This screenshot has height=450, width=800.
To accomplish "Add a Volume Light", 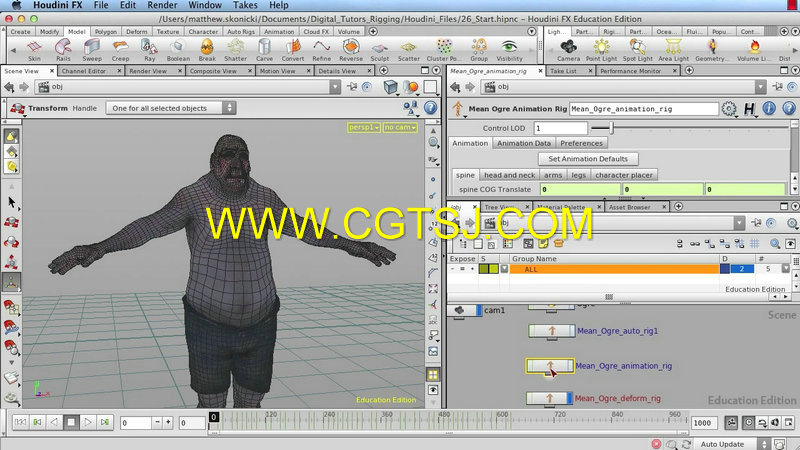I will 754,51.
